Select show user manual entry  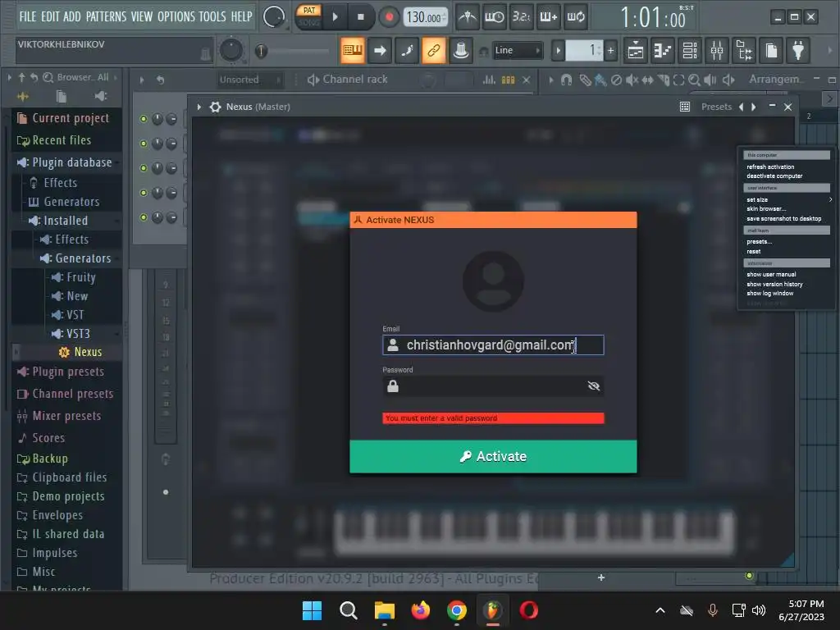click(771, 274)
